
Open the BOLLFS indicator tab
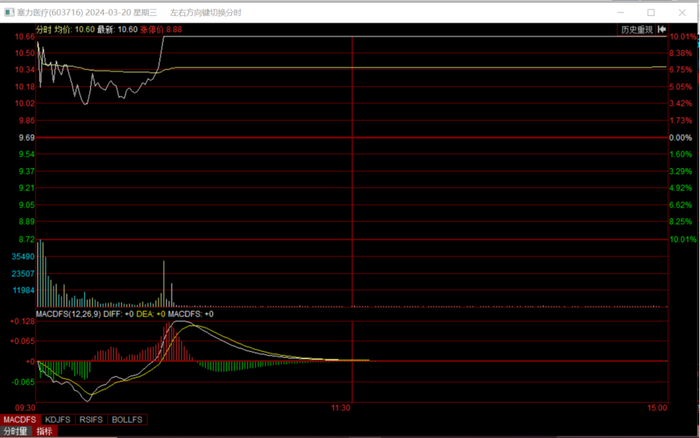(x=128, y=419)
